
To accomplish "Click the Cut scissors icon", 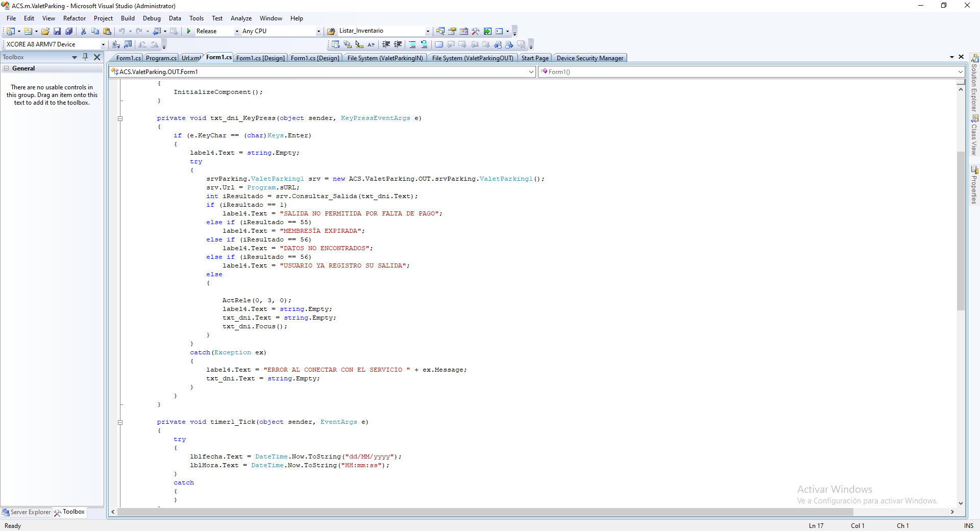I will (x=84, y=31).
